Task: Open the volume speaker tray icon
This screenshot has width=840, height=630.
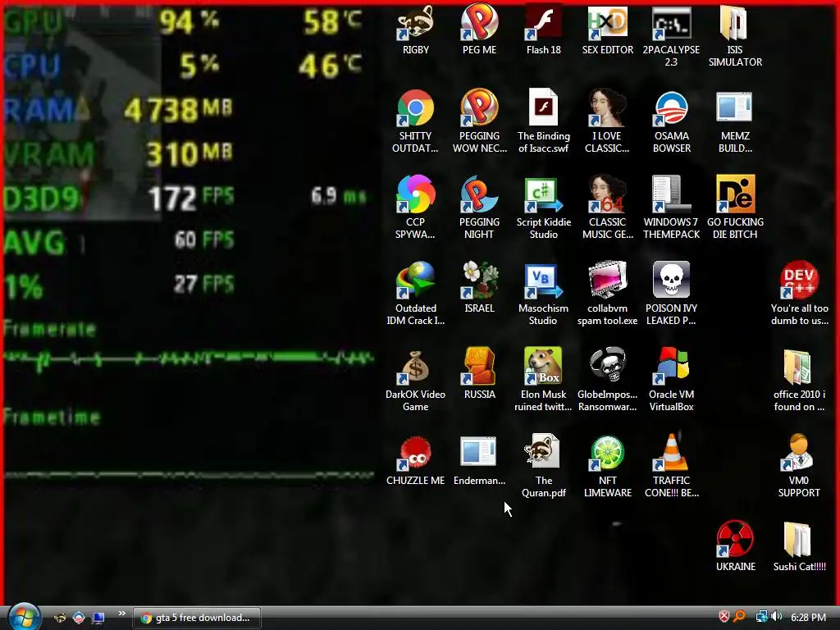Action: pyautogui.click(x=776, y=617)
